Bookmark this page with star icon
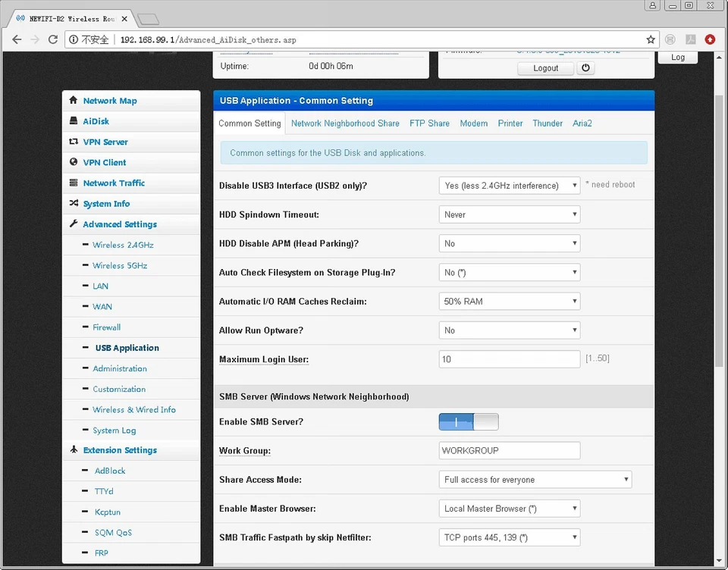Image resolution: width=728 pixels, height=570 pixels. [x=651, y=39]
